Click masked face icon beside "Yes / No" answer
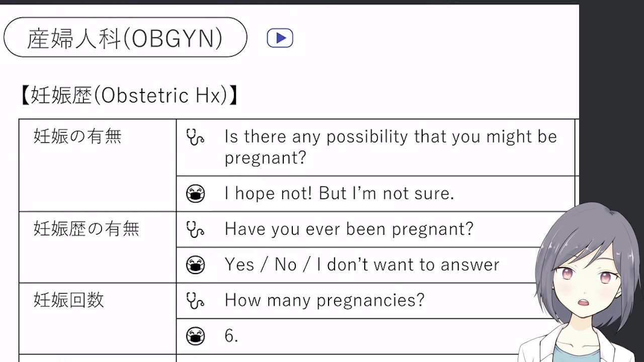Screen dimensions: 644x362 (195, 265)
